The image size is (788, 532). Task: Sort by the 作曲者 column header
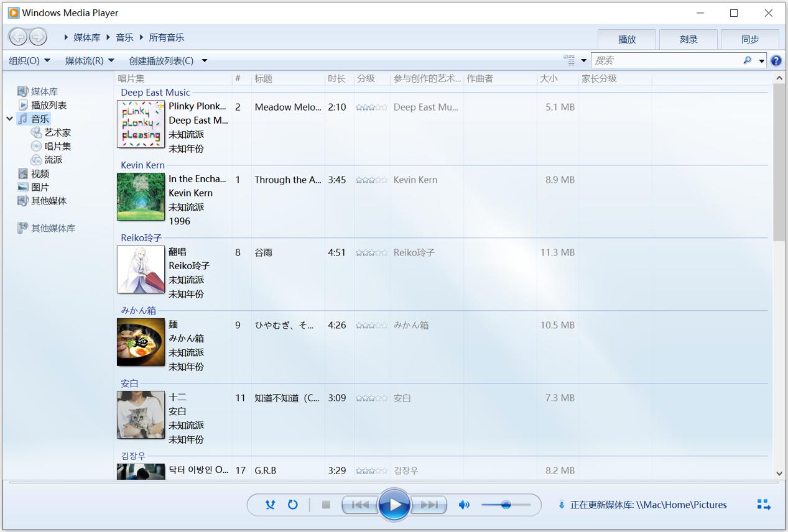[x=500, y=78]
